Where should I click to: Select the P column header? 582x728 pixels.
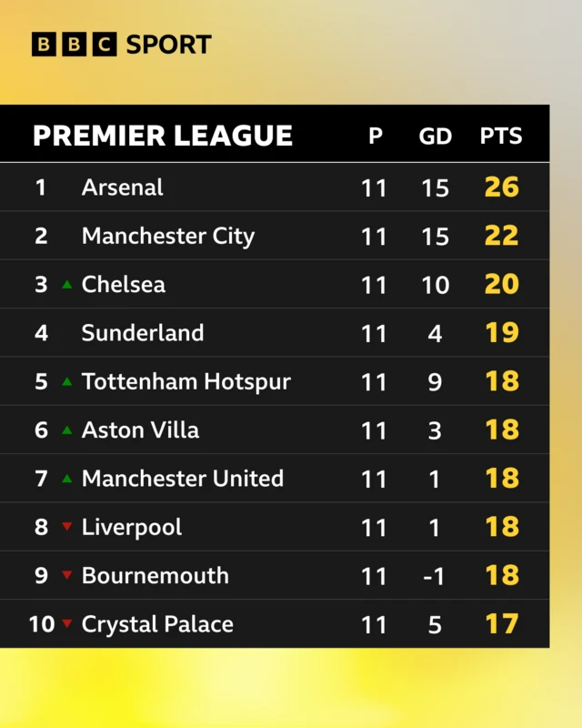coord(375,136)
